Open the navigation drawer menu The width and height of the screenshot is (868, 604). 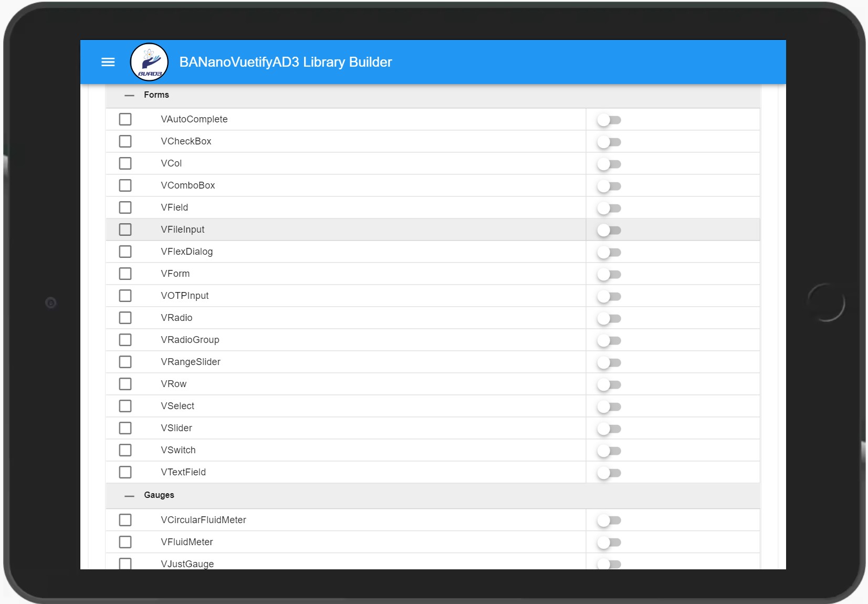point(108,62)
